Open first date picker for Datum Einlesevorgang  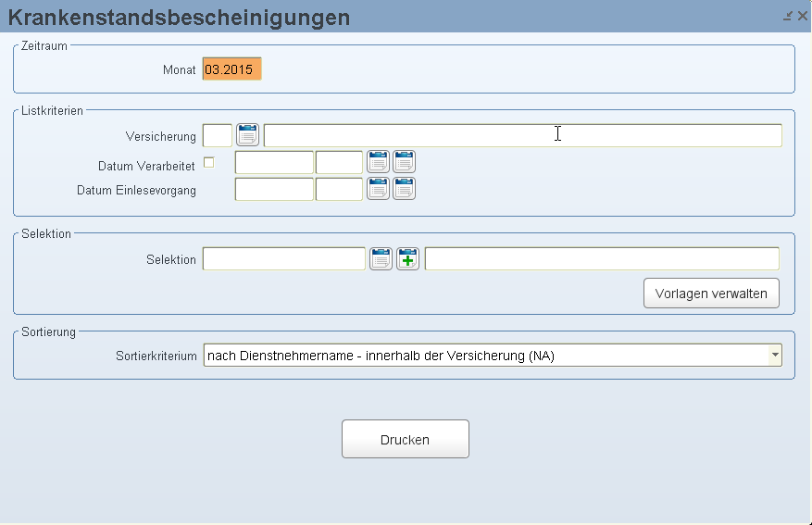click(378, 189)
